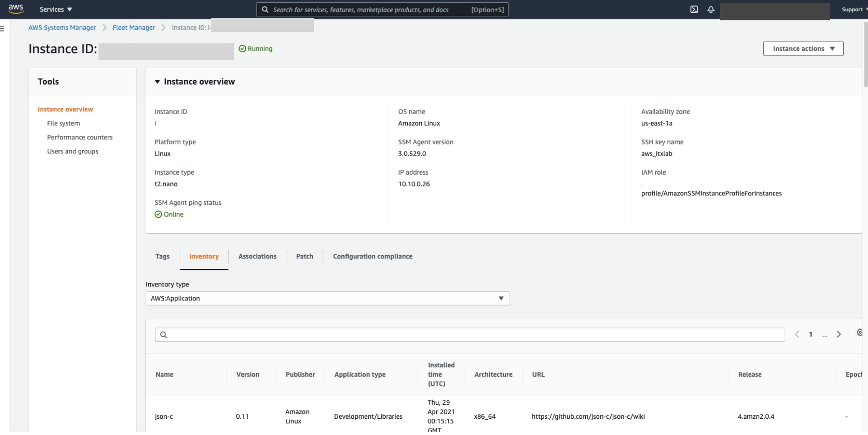Sort by Installed time (UTC) header
This screenshot has height=435, width=868.
(441, 375)
